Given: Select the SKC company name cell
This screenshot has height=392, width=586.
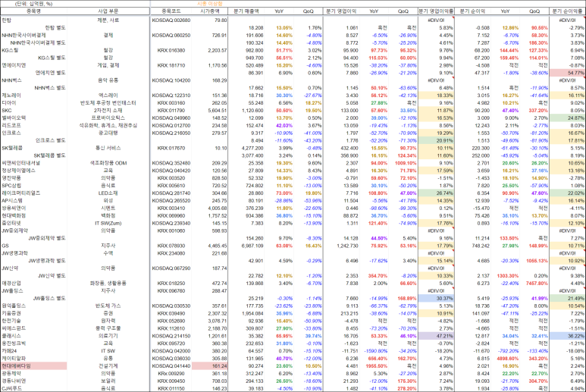Looking at the screenshot, I should [7, 110].
